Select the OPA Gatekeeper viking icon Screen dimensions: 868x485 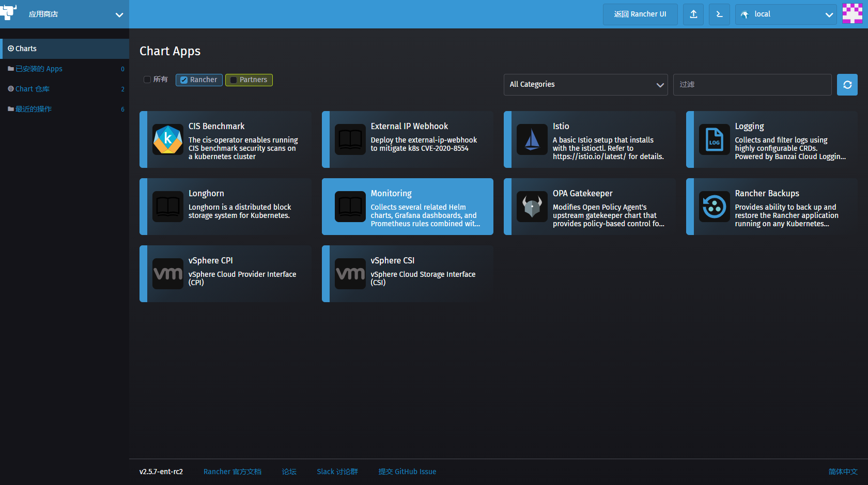point(532,207)
